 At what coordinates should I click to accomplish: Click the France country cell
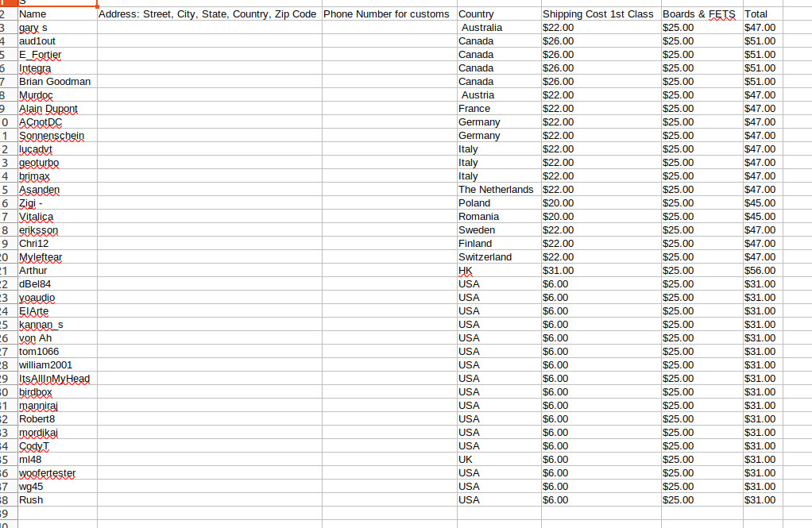click(x=499, y=108)
